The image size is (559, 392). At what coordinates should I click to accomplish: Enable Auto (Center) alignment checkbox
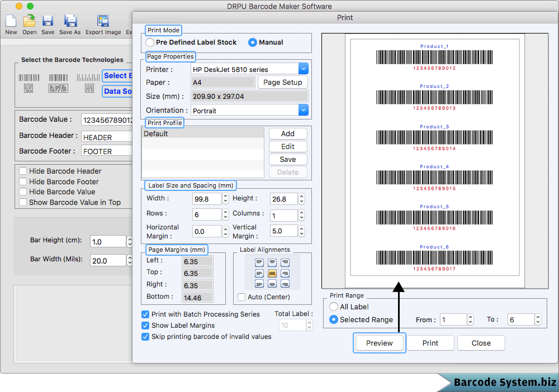tap(241, 297)
